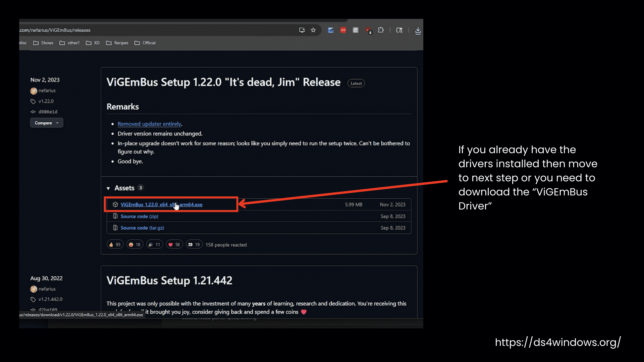Open nefarius profile under Aug 30, 2022

tap(47, 289)
